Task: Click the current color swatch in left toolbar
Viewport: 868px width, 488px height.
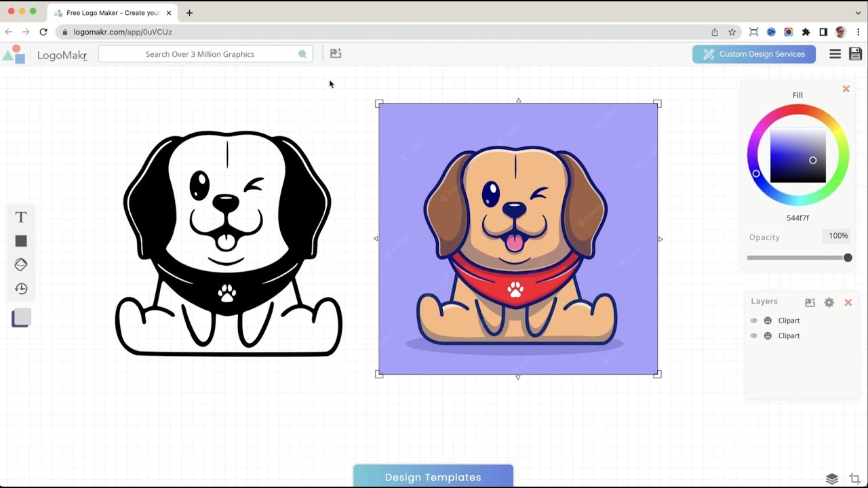Action: (22, 317)
